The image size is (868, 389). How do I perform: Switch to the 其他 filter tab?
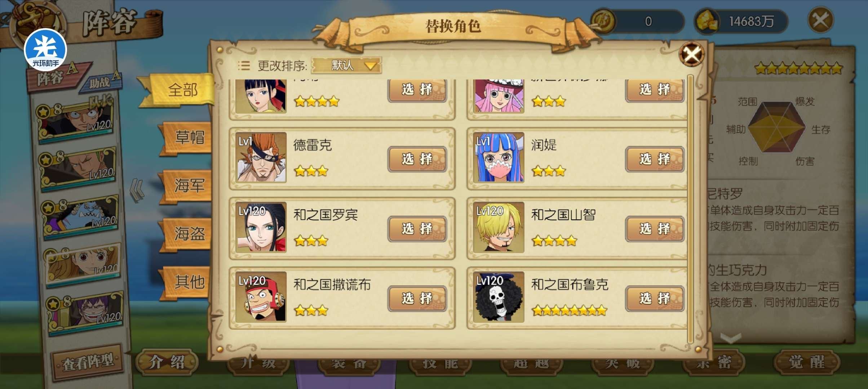point(187,282)
